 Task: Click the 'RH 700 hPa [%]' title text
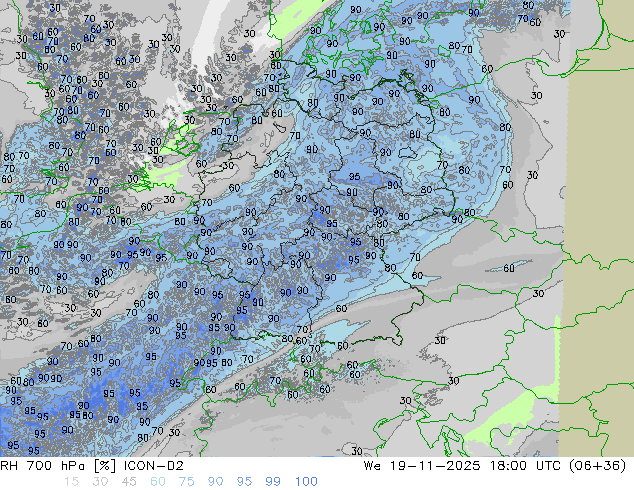[59, 466]
